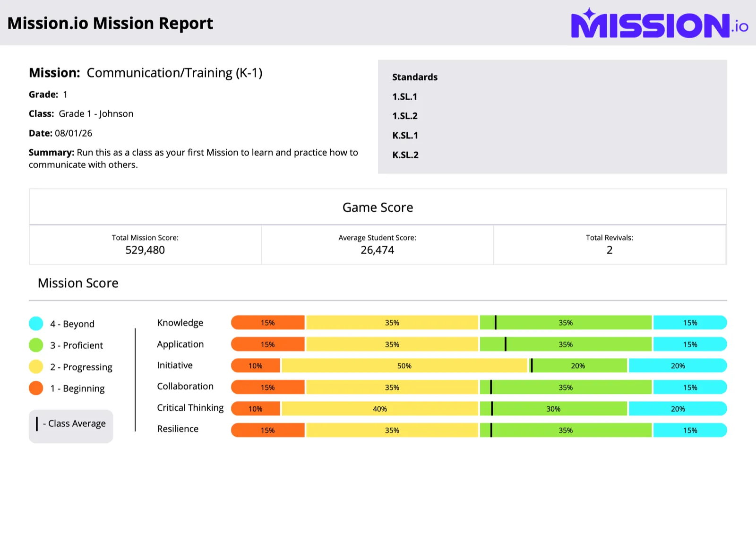Select the Collaboration cyan 15% segment
The width and height of the screenshot is (756, 534).
tap(690, 388)
